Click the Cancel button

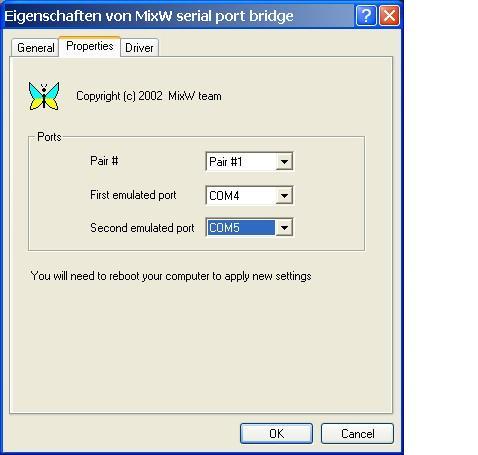tap(357, 433)
